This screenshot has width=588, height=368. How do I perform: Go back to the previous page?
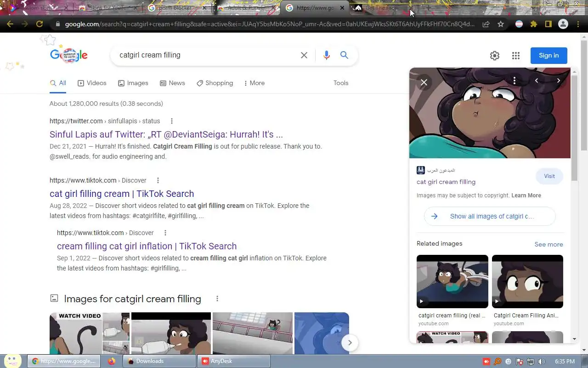10,24
